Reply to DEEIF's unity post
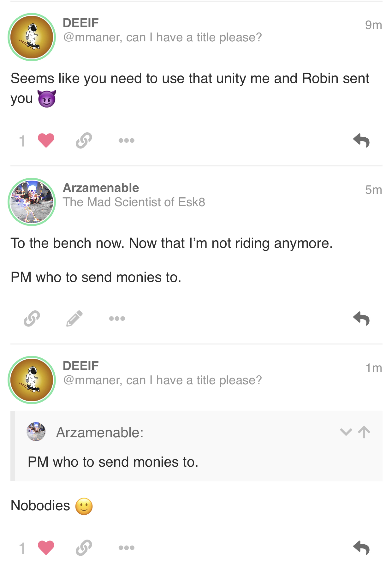Image resolution: width=392 pixels, height=580 pixels. pos(361,141)
